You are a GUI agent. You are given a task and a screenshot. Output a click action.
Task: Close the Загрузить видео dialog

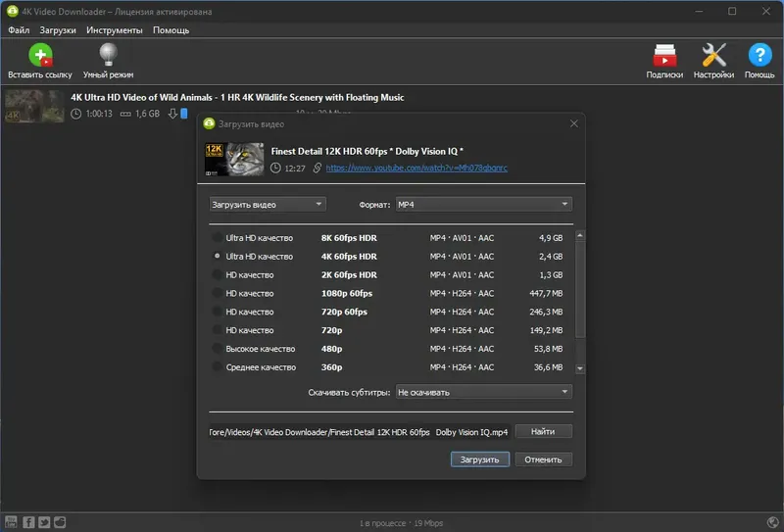point(574,123)
